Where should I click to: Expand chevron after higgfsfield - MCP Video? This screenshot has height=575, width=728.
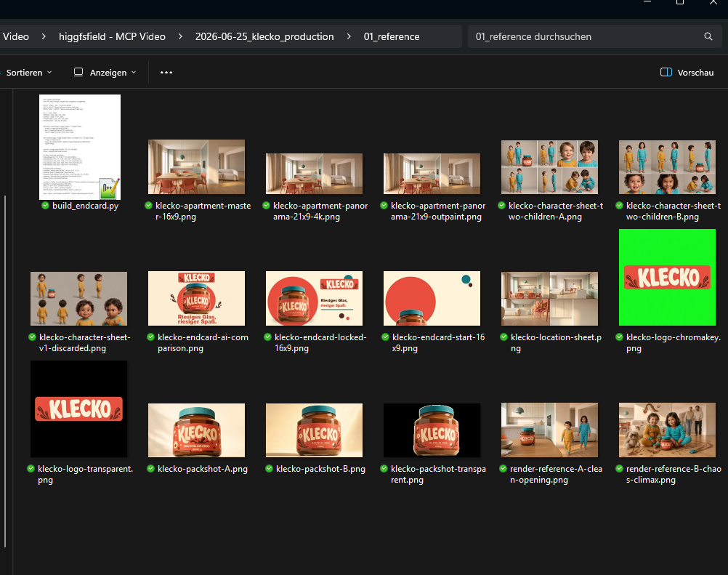click(x=180, y=36)
